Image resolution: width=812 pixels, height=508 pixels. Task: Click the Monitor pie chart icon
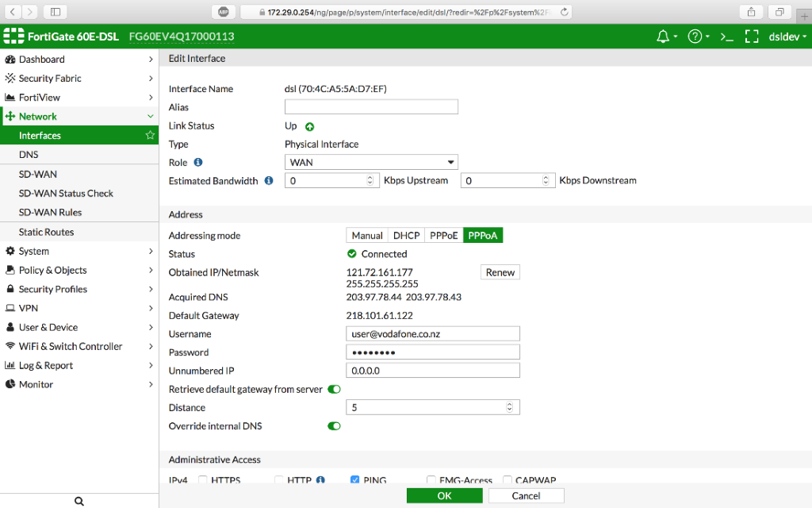(x=10, y=384)
